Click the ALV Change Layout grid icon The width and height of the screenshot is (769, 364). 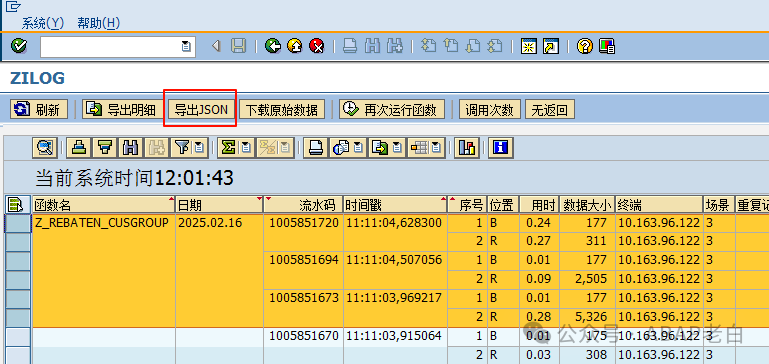(x=420, y=147)
